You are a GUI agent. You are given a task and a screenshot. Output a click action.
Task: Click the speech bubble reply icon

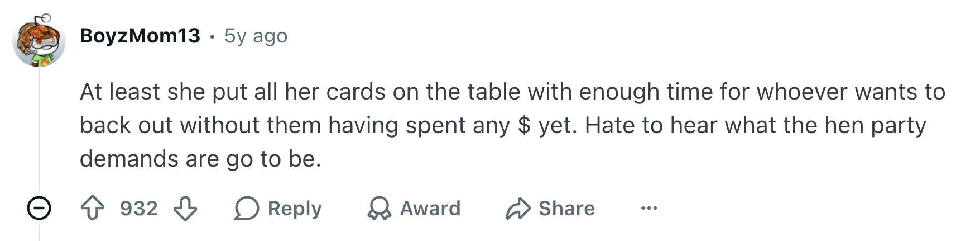click(x=246, y=209)
